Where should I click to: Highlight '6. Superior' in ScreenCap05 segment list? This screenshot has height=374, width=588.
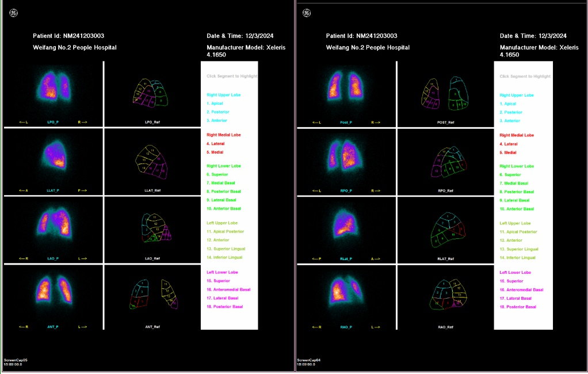(217, 174)
